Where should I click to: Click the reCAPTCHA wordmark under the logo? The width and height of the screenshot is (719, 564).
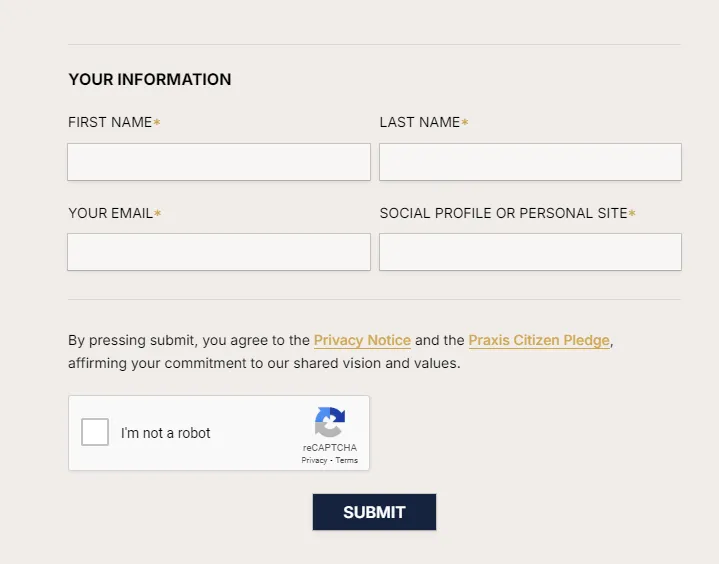(x=330, y=448)
